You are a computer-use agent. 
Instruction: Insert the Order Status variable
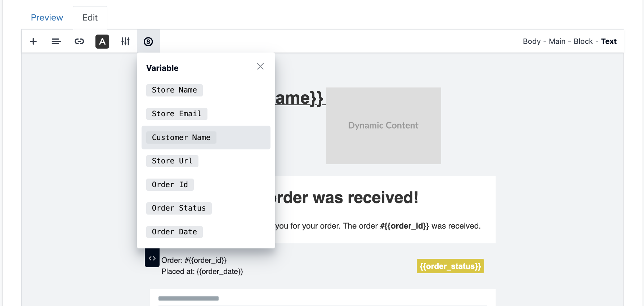point(179,208)
